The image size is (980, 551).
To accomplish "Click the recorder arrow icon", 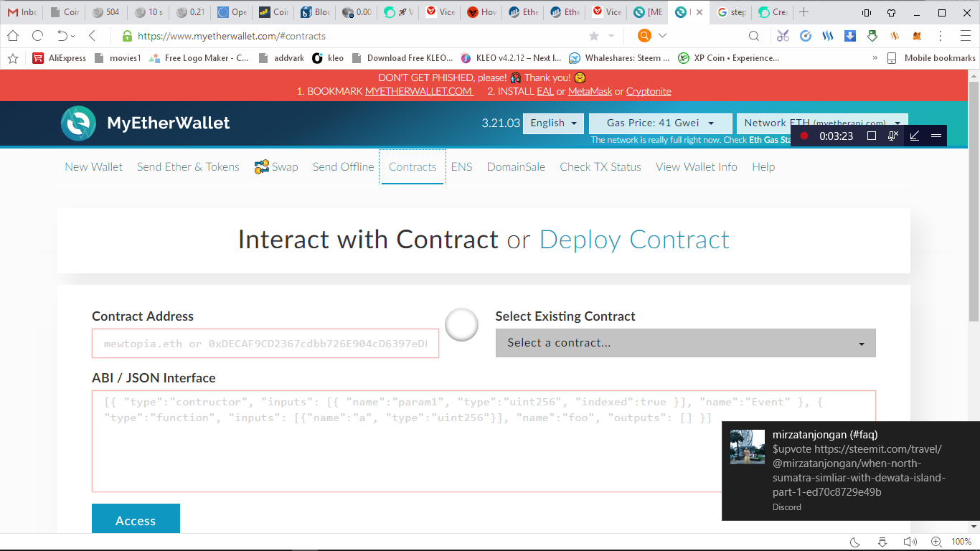I will tap(915, 136).
